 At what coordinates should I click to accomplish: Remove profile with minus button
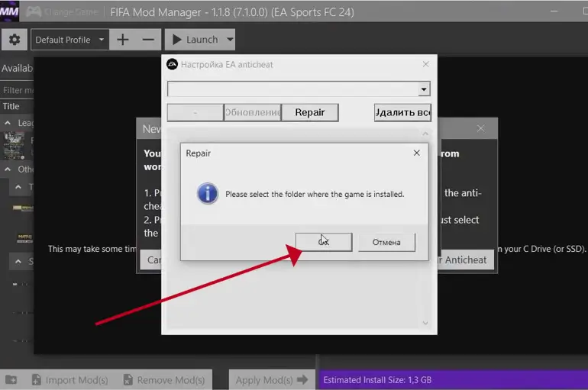point(148,40)
